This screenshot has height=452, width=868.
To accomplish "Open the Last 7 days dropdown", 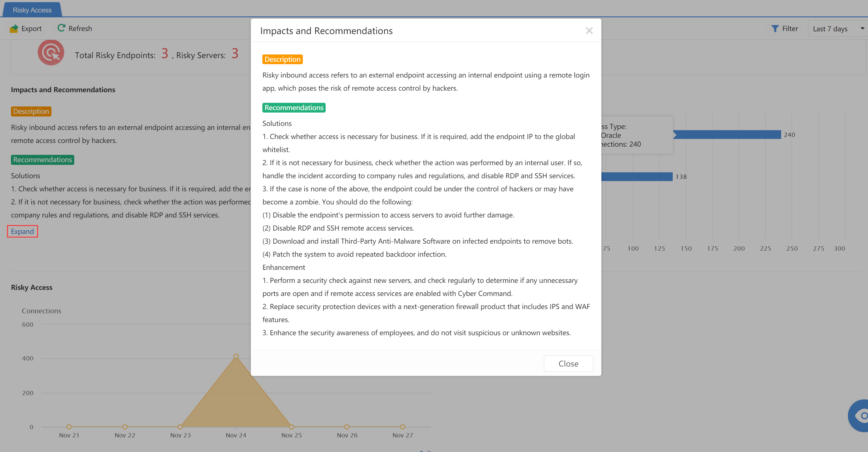I will pyautogui.click(x=830, y=29).
